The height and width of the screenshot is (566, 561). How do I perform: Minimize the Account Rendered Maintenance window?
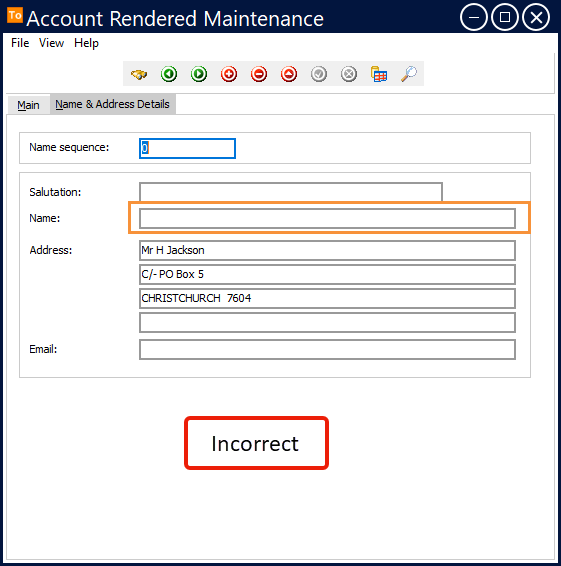tap(474, 17)
